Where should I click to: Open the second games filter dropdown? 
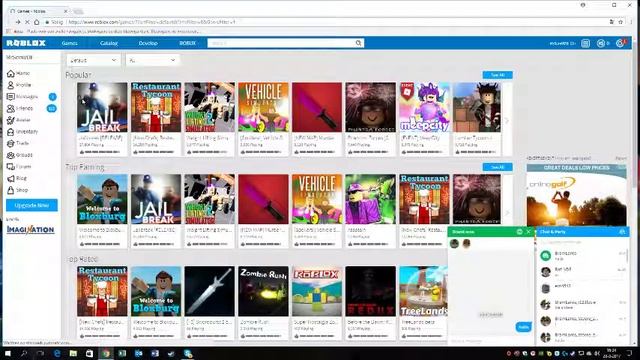pyautogui.click(x=152, y=60)
